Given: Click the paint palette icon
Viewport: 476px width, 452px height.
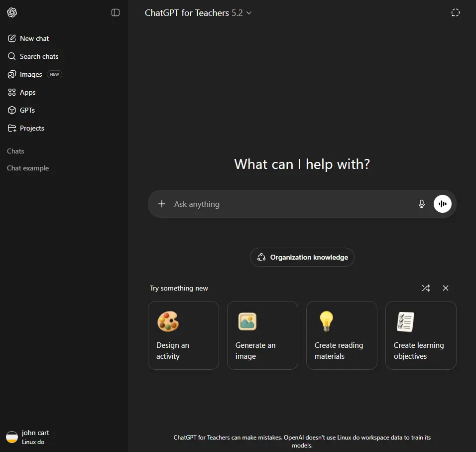Looking at the screenshot, I should click(168, 321).
